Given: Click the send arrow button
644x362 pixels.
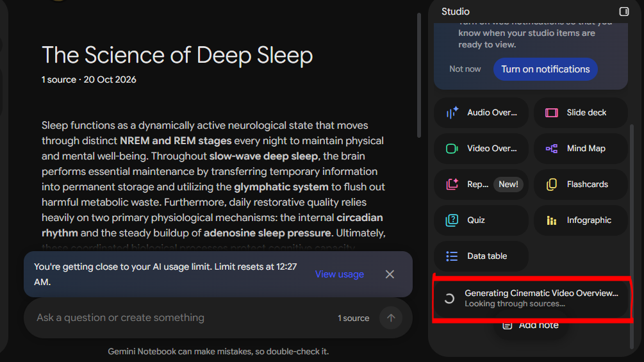Looking at the screenshot, I should [x=391, y=318].
